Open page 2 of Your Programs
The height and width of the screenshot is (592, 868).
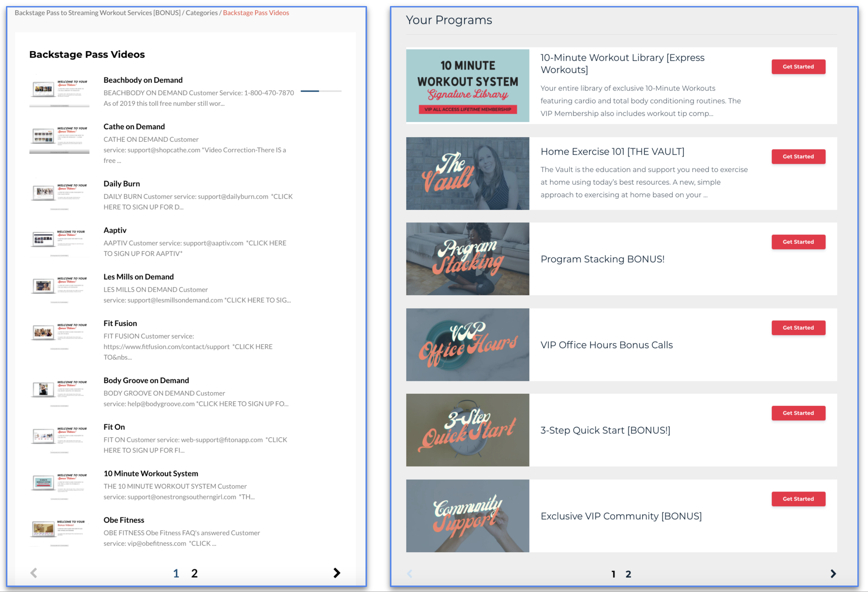(x=628, y=574)
